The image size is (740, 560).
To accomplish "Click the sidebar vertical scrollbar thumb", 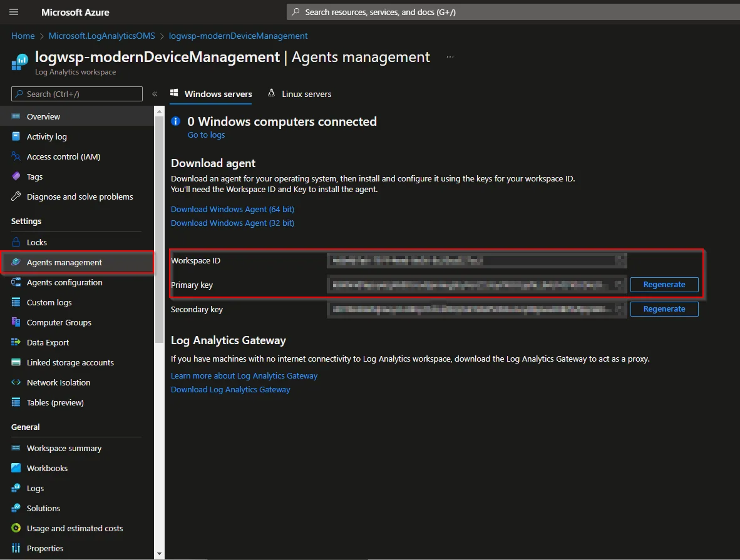I will coord(159,231).
